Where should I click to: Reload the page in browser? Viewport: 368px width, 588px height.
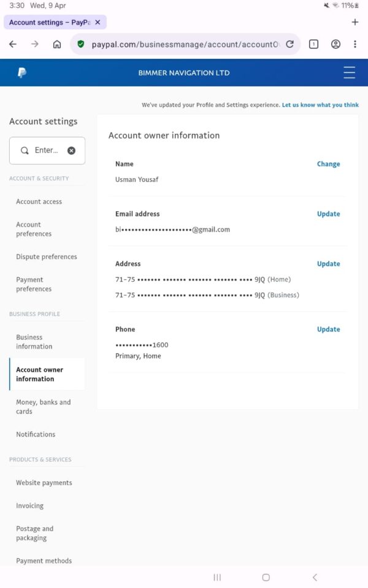(x=290, y=44)
